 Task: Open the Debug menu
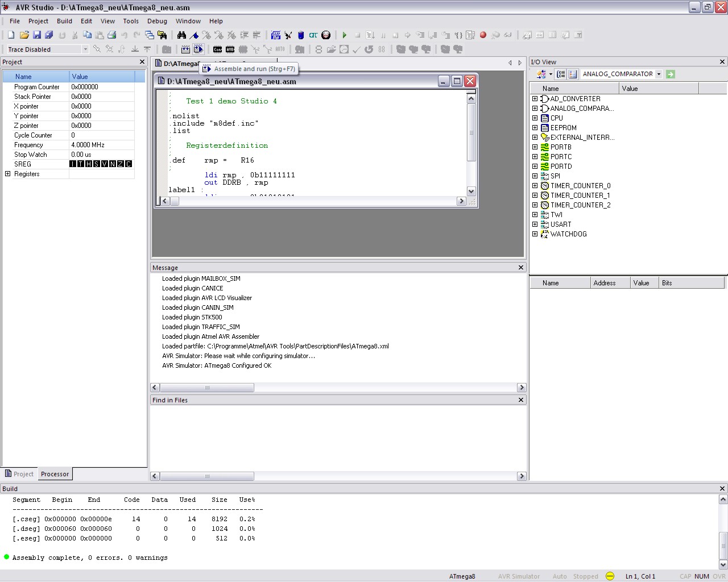[x=157, y=21]
